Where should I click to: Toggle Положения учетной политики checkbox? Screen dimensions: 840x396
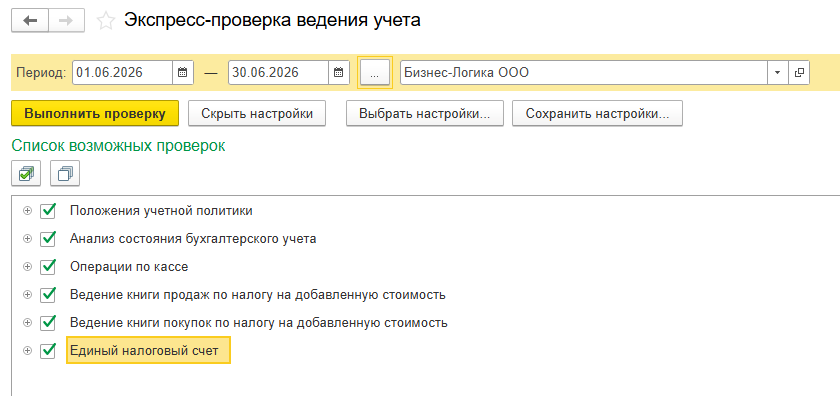pos(48,211)
